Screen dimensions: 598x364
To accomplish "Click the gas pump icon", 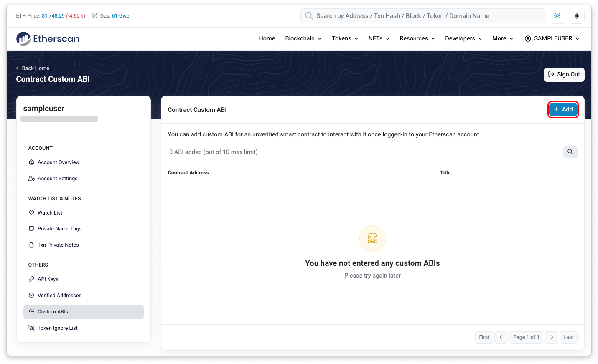I will click(95, 16).
